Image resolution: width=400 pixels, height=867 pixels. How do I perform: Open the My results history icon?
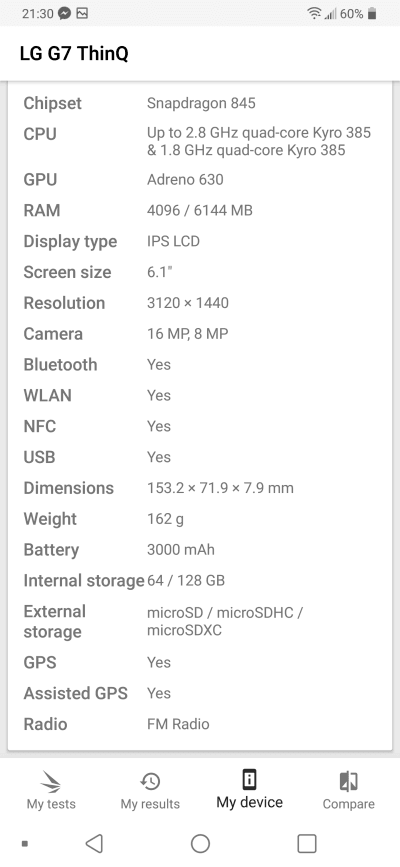pyautogui.click(x=150, y=782)
